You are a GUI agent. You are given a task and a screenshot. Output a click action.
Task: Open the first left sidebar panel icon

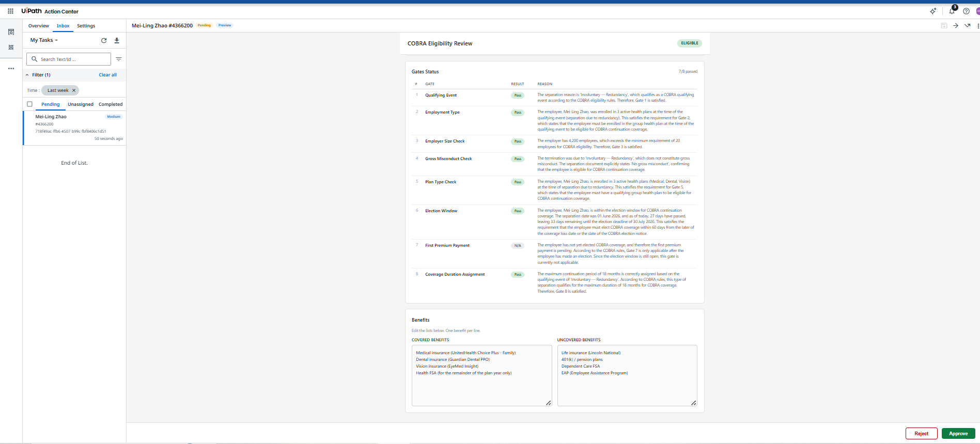(11, 32)
